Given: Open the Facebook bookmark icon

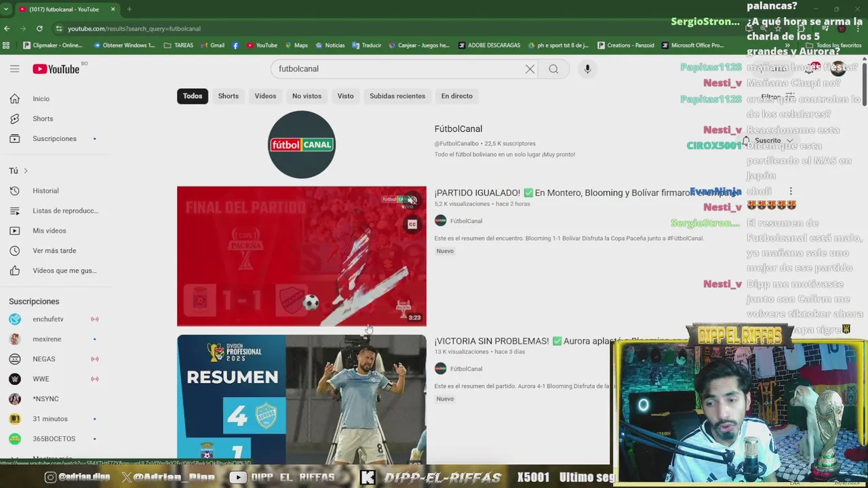Looking at the screenshot, I should pos(235,45).
